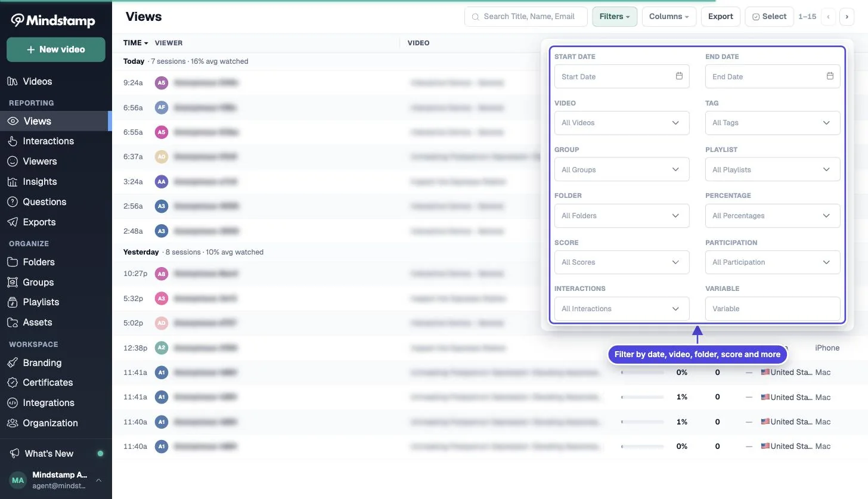
Task: Go to Viewers in sidebar
Action: pyautogui.click(x=56, y=161)
